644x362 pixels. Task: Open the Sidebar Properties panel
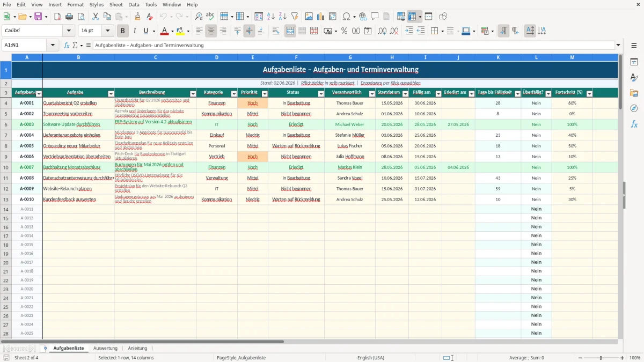[x=634, y=62]
